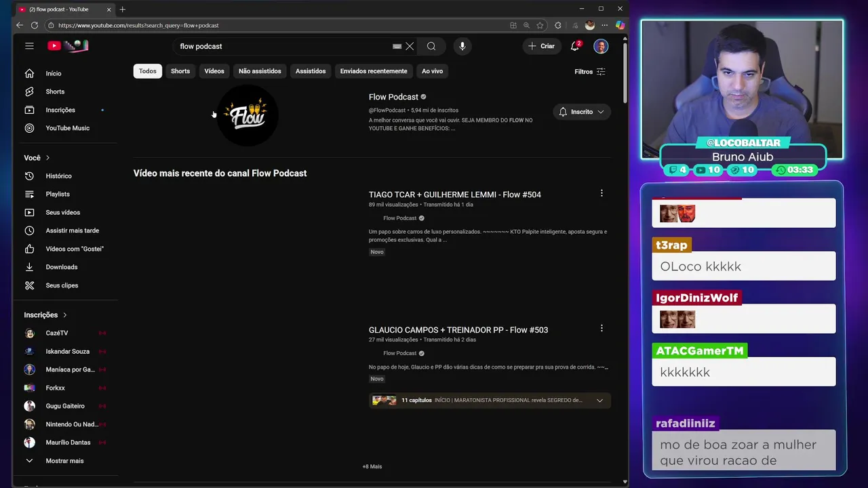Open the YouTube account avatar menu
This screenshot has height=488, width=868.
[601, 46]
